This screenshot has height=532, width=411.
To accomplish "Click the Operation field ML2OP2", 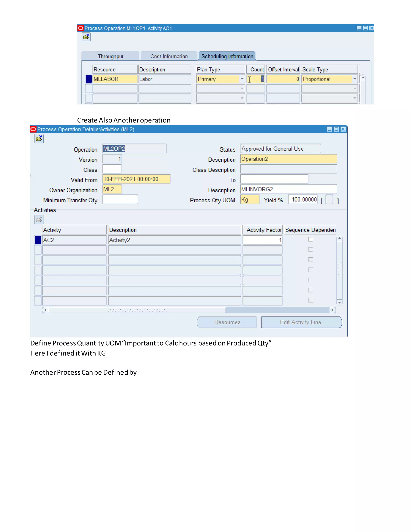I will point(134,149).
